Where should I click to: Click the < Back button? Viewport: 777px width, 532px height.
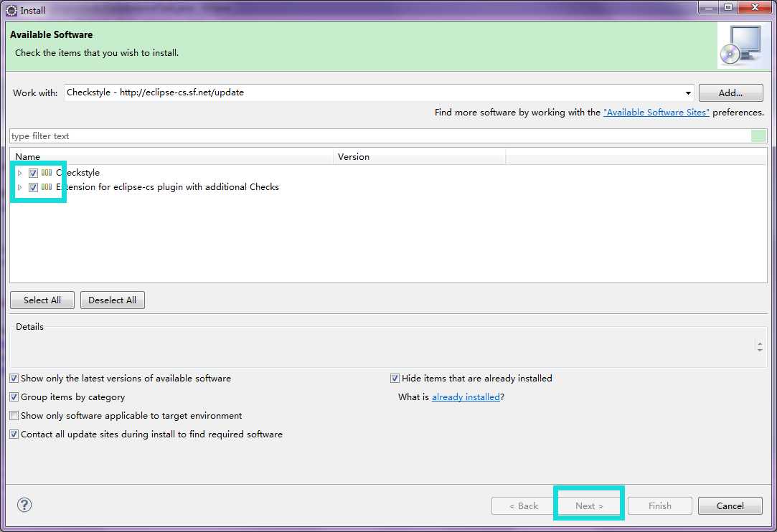coord(524,505)
